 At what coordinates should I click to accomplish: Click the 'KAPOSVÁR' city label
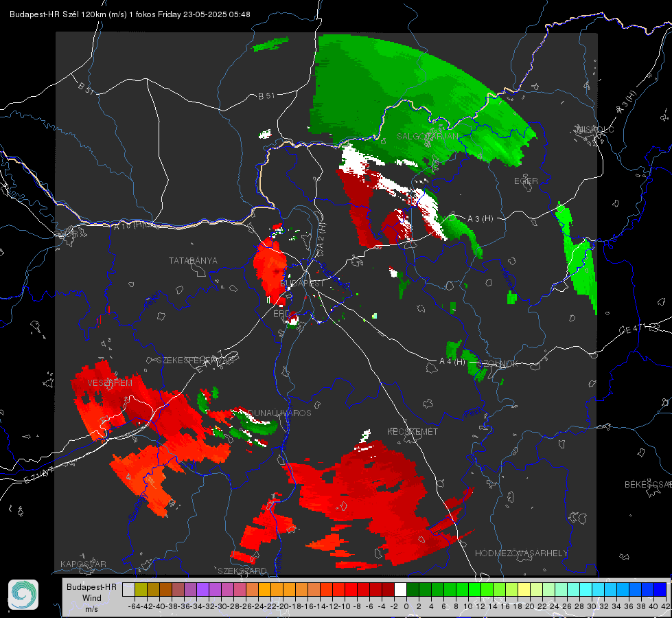tap(83, 564)
